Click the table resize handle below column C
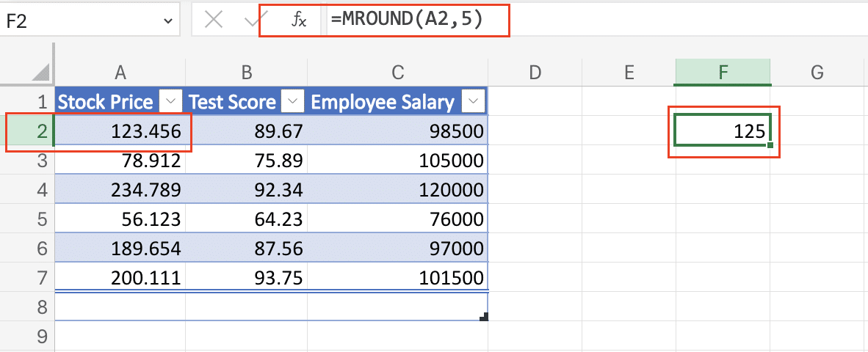The width and height of the screenshot is (868, 352). [484, 317]
